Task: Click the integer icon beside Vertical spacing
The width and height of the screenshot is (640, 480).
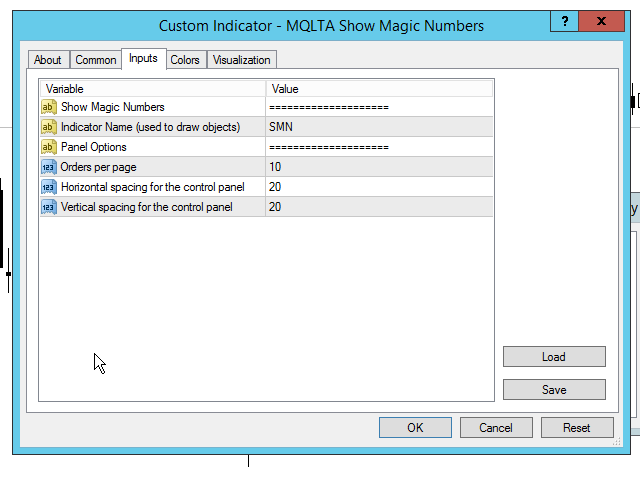Action: pos(49,207)
